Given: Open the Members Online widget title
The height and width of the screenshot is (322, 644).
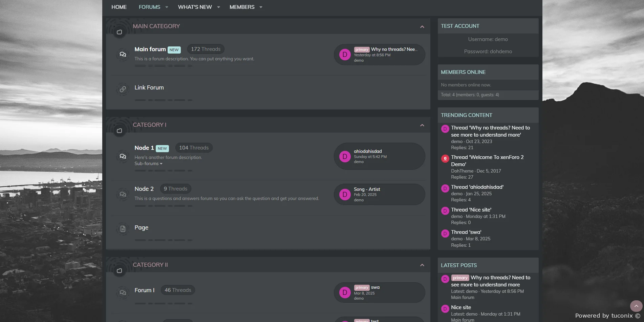Looking at the screenshot, I should [x=463, y=72].
